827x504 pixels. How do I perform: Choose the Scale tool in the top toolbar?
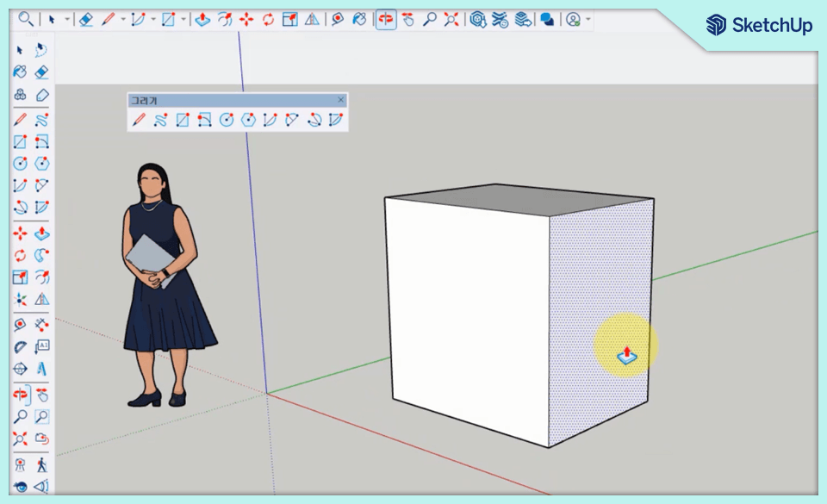(x=290, y=20)
